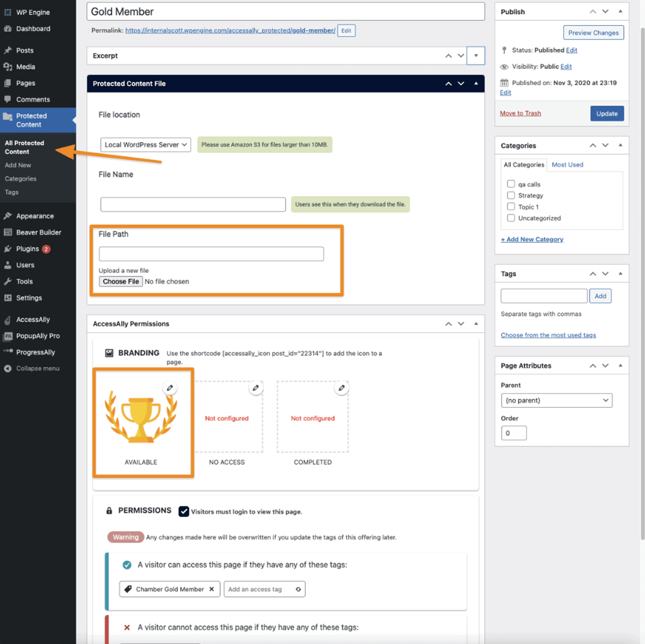Open the Parent page dropdown
Screen dimensions: 645x644
pos(556,400)
